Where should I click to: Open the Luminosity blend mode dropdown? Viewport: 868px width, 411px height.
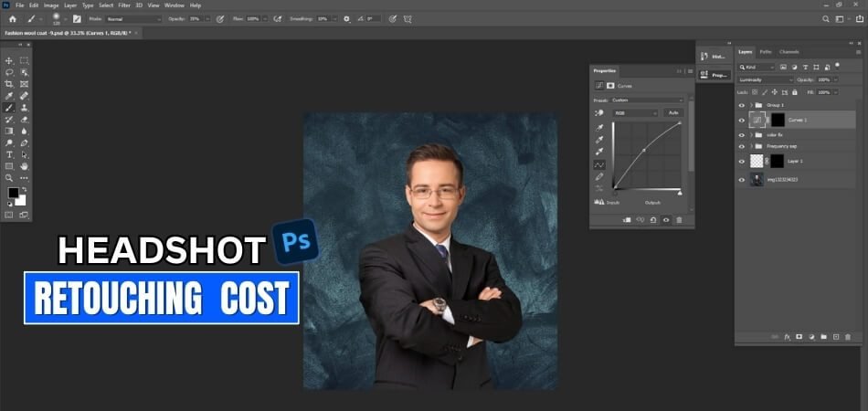click(x=767, y=79)
